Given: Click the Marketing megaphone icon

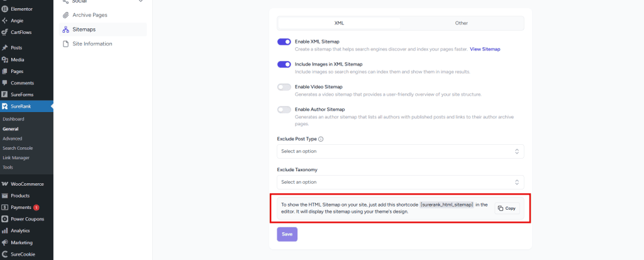Looking at the screenshot, I should (5, 242).
